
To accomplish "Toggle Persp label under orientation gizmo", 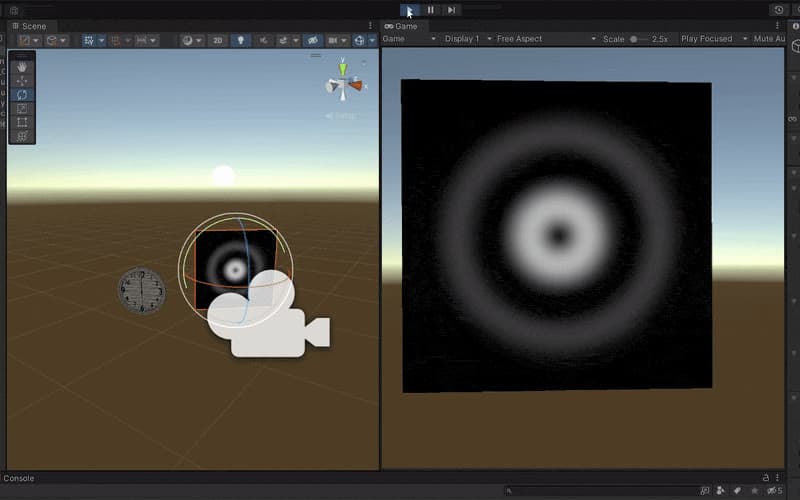I will click(x=341, y=116).
